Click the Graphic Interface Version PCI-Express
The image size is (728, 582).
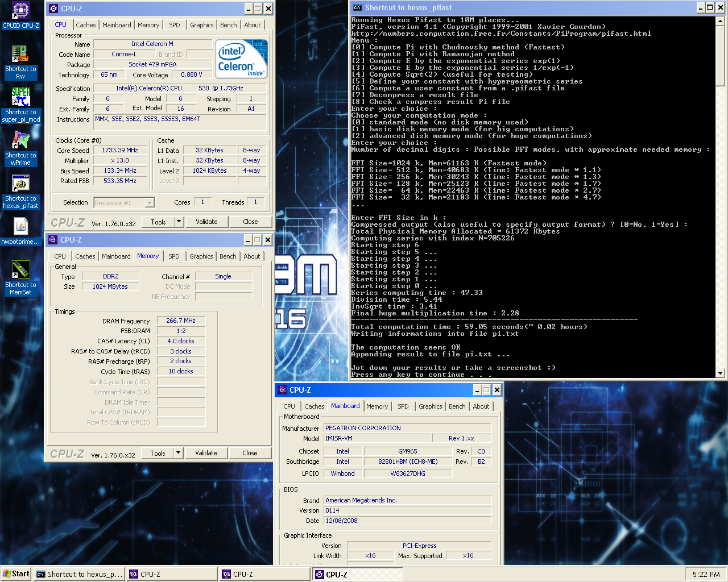point(419,546)
